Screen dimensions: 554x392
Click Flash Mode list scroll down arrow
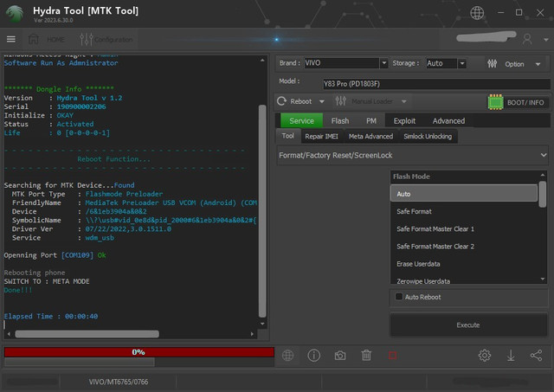tap(543, 280)
